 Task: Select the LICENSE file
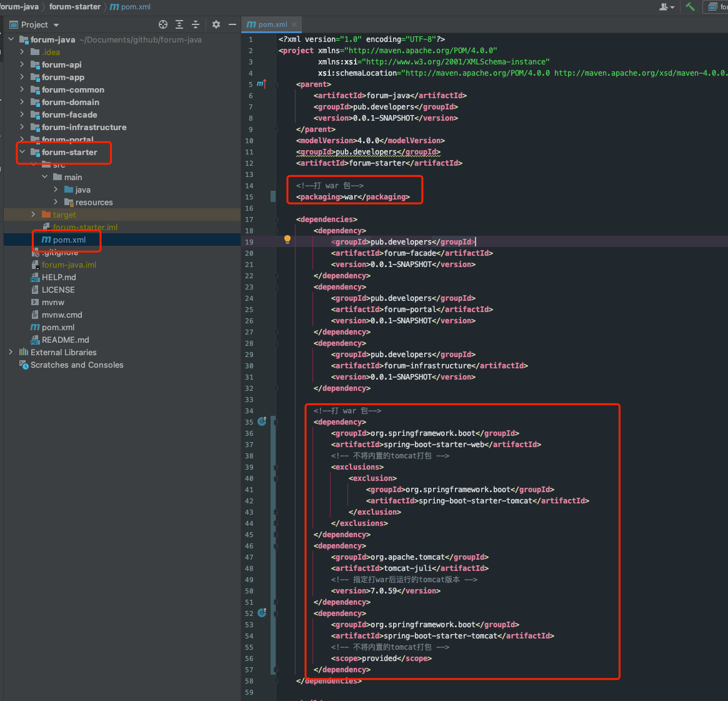click(58, 290)
